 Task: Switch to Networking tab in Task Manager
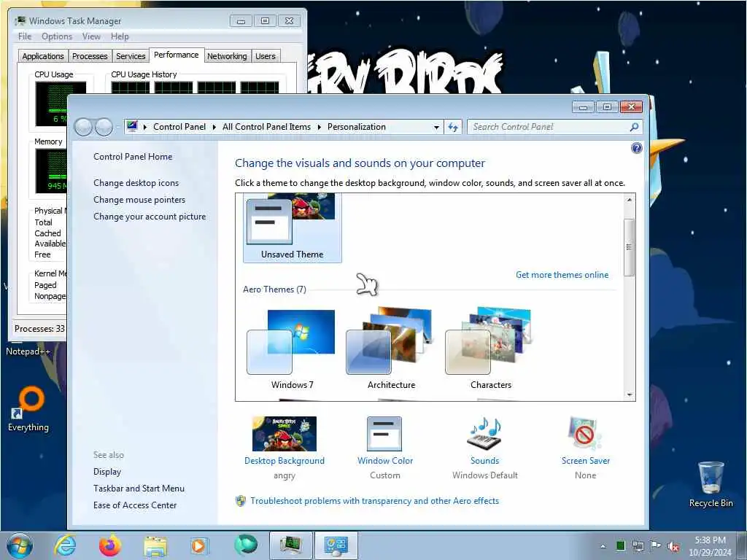tap(227, 56)
